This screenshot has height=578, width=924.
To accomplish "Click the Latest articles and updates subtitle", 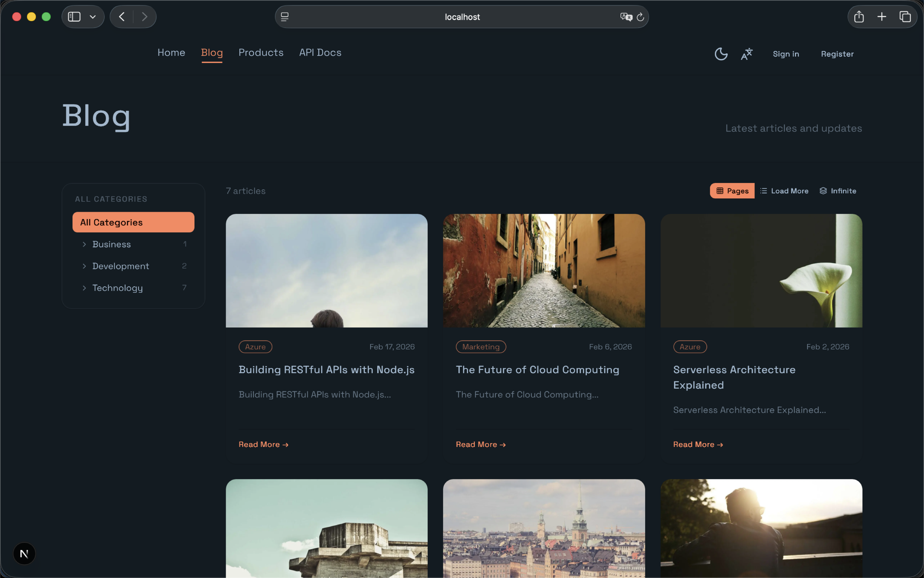I will pos(793,128).
